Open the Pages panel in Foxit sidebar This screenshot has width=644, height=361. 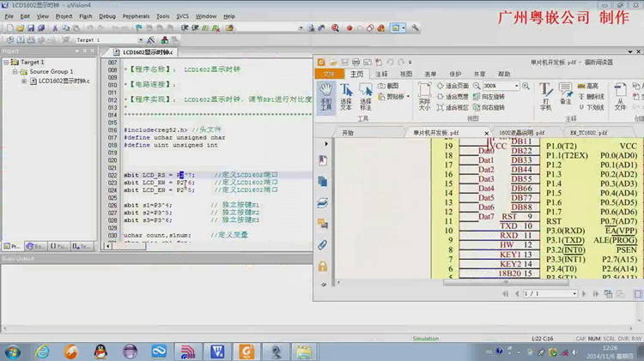point(323,181)
